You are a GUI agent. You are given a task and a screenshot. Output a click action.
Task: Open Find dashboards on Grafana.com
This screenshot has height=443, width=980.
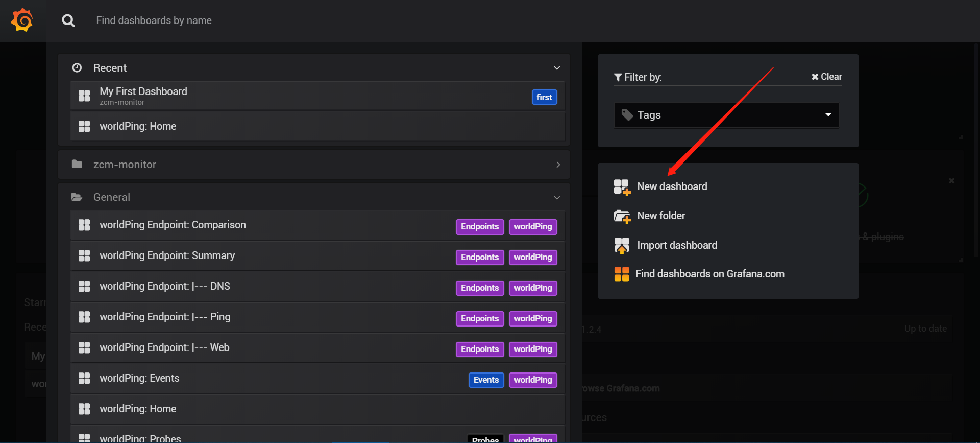point(709,274)
